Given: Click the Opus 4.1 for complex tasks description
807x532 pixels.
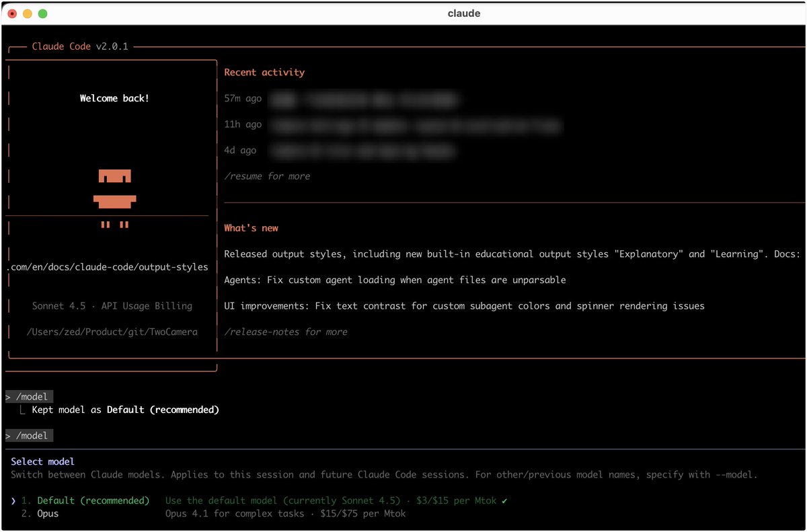Looking at the screenshot, I should tap(286, 514).
